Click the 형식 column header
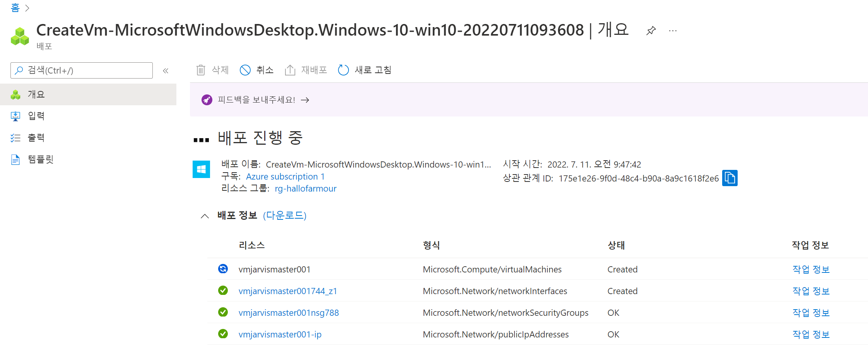 click(x=431, y=245)
